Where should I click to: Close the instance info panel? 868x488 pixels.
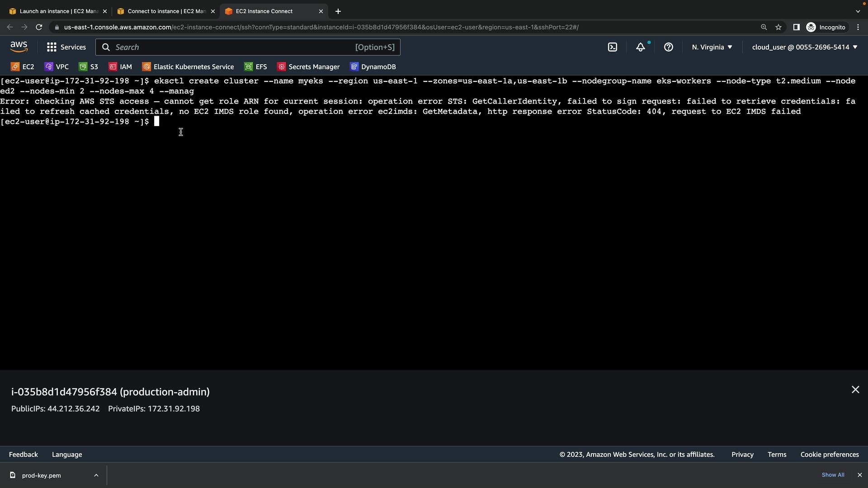(x=855, y=389)
